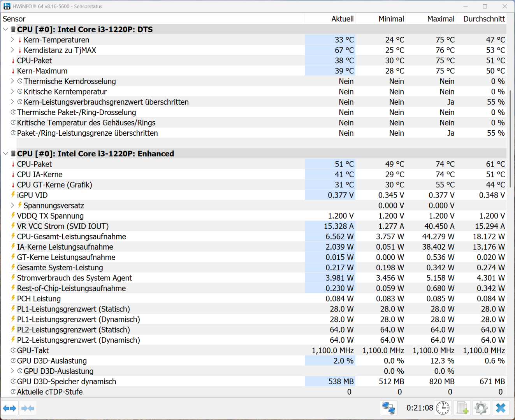Click the 538 MB current value

pos(341,381)
